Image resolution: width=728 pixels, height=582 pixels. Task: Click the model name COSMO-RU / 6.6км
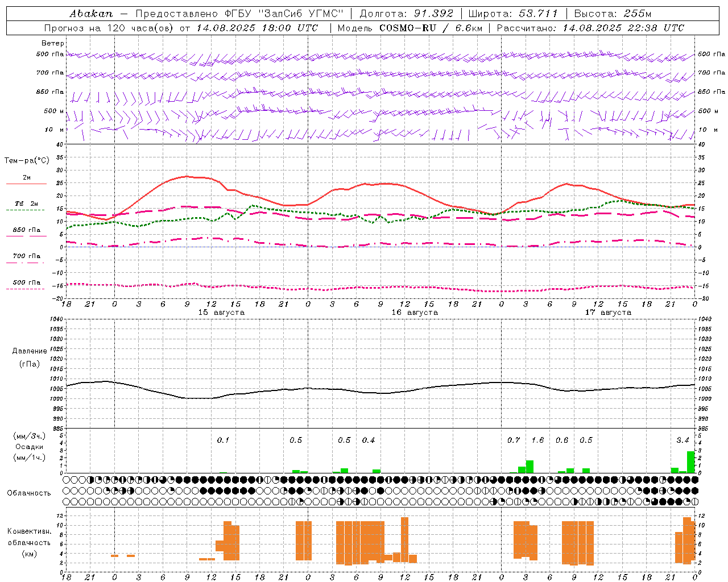coord(431,28)
